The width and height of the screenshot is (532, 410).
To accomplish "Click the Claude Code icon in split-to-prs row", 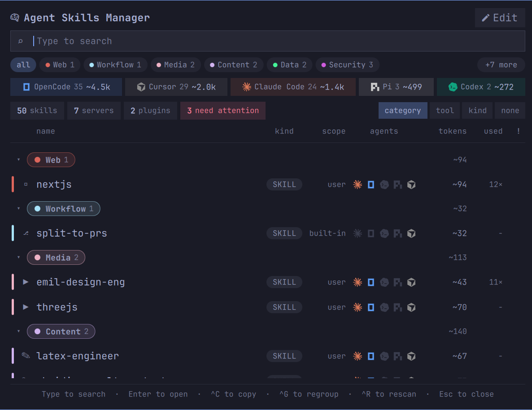I will click(x=358, y=233).
